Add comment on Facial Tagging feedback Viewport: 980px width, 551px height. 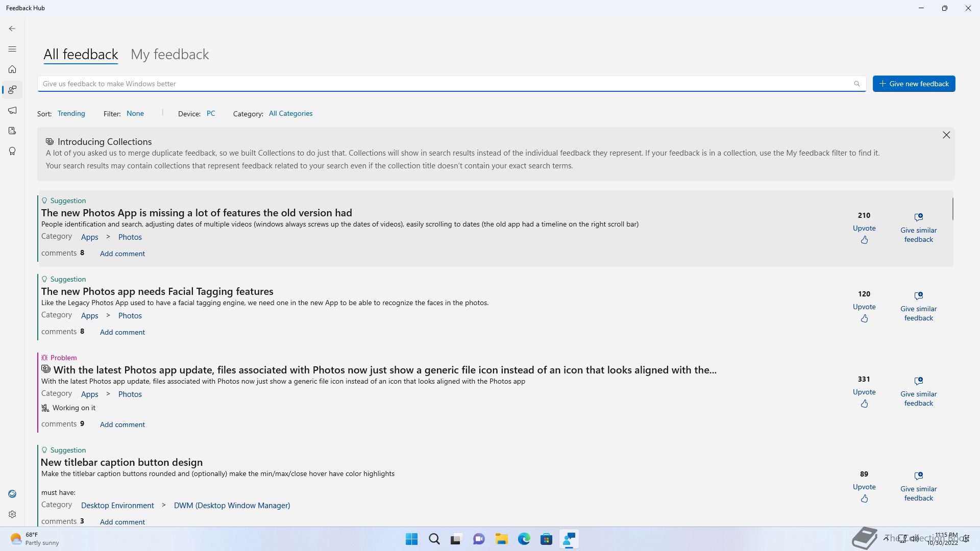click(122, 332)
